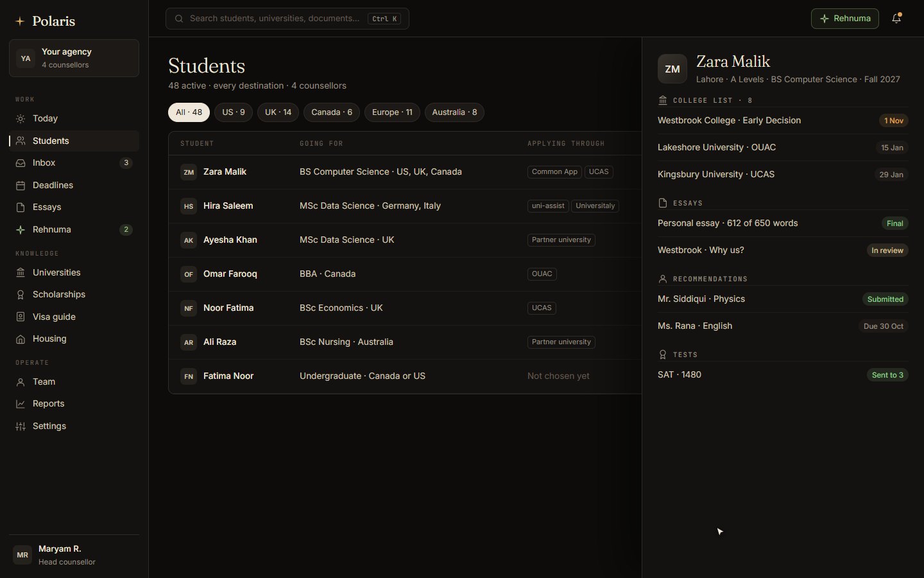Click the In review status badge
924x578 pixels.
887,250
